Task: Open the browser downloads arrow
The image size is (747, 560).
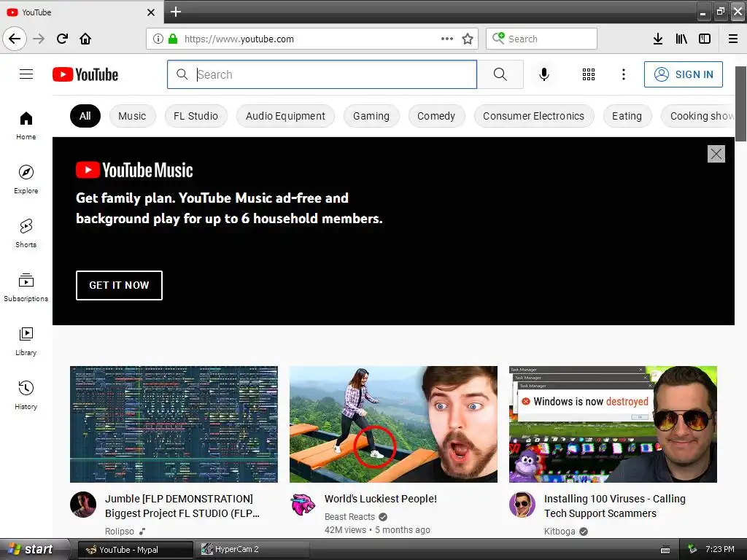Action: 657,39
